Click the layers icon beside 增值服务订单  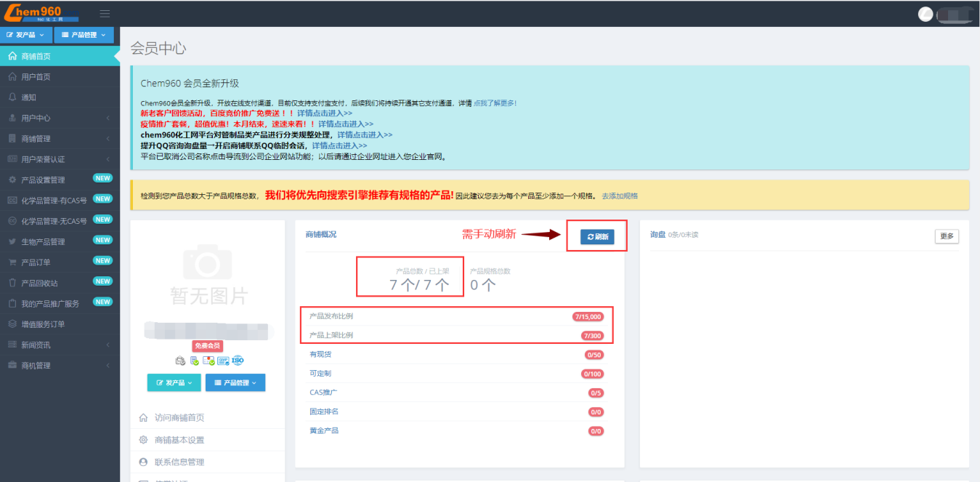(x=12, y=324)
